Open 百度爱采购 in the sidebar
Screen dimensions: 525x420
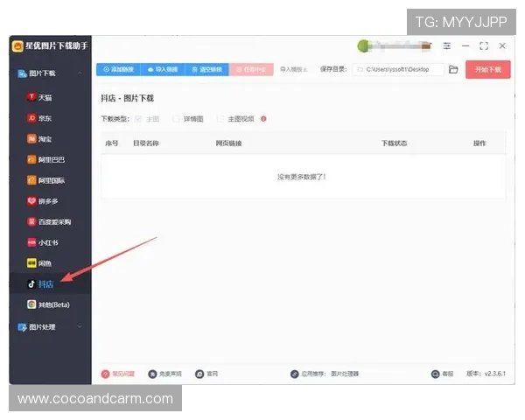[x=49, y=221]
